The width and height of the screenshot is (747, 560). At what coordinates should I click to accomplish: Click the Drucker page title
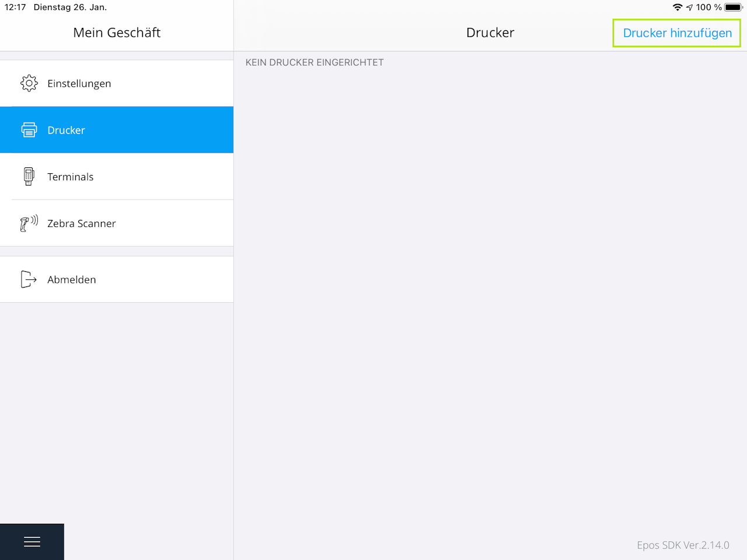click(490, 33)
